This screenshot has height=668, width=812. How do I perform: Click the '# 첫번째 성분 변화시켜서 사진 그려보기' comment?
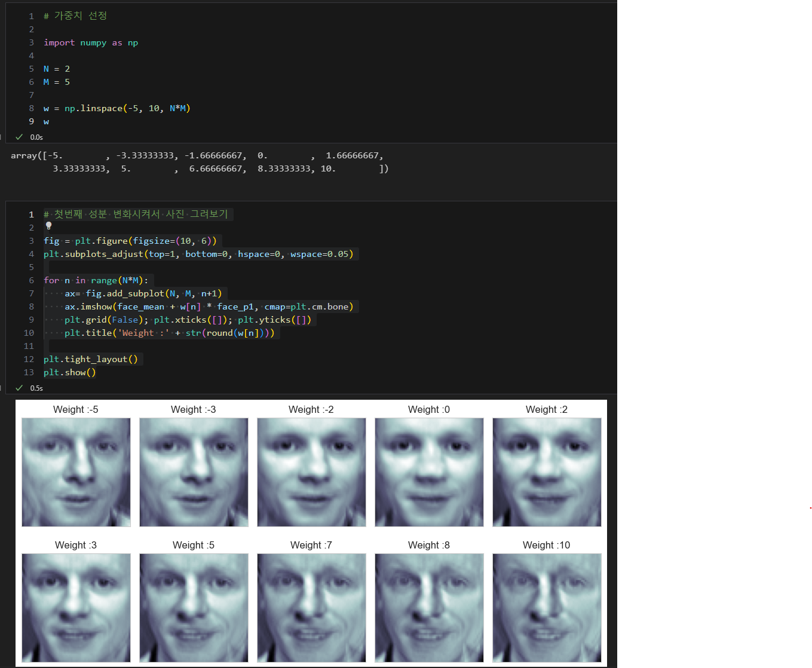(x=136, y=214)
